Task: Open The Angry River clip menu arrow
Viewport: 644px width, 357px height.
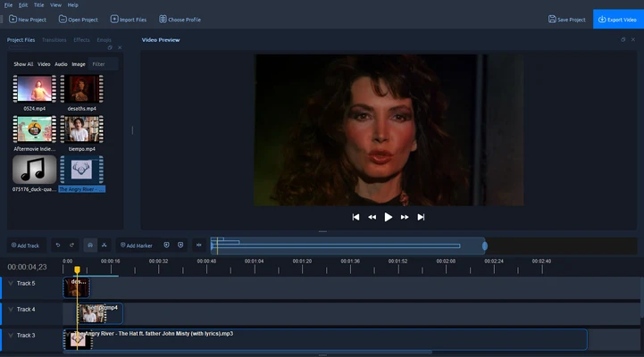Action: 68,334
